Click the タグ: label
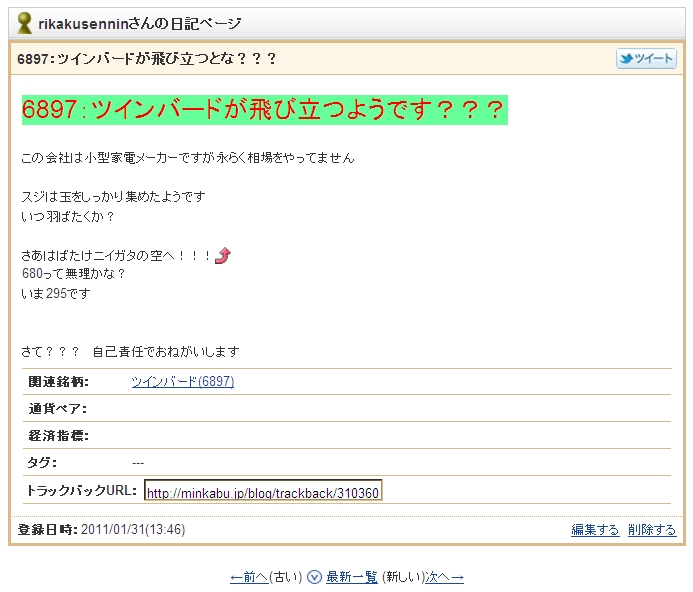This screenshot has width=693, height=592. point(42,462)
